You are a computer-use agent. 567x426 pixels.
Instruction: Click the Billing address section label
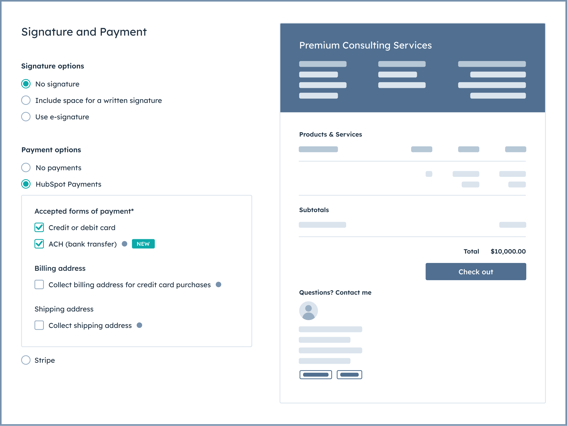pyautogui.click(x=60, y=268)
